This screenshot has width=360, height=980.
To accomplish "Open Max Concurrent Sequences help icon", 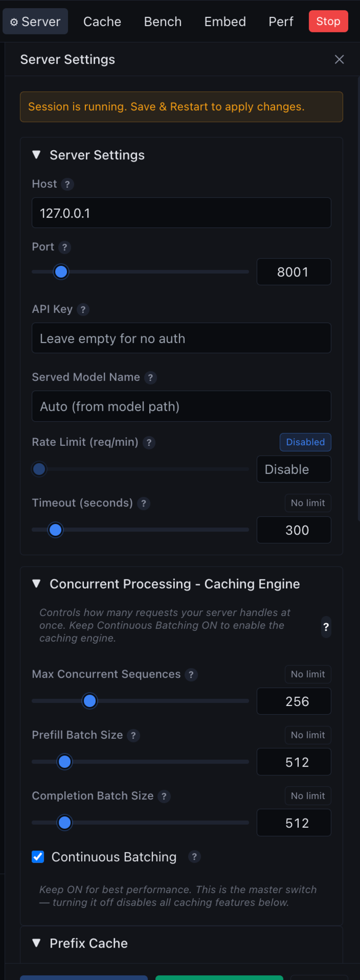I will [x=191, y=675].
